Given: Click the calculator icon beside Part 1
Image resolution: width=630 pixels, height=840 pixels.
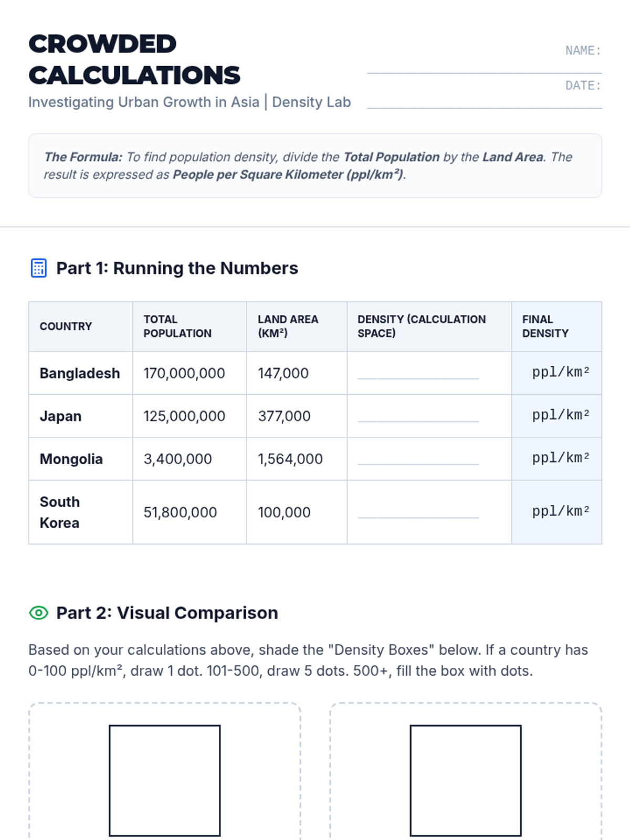Looking at the screenshot, I should coord(38,268).
